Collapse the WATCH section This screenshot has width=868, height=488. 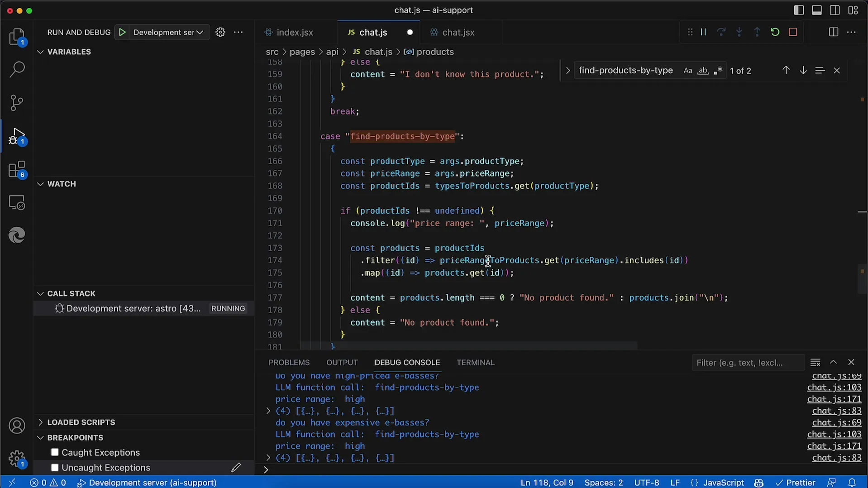[40, 184]
